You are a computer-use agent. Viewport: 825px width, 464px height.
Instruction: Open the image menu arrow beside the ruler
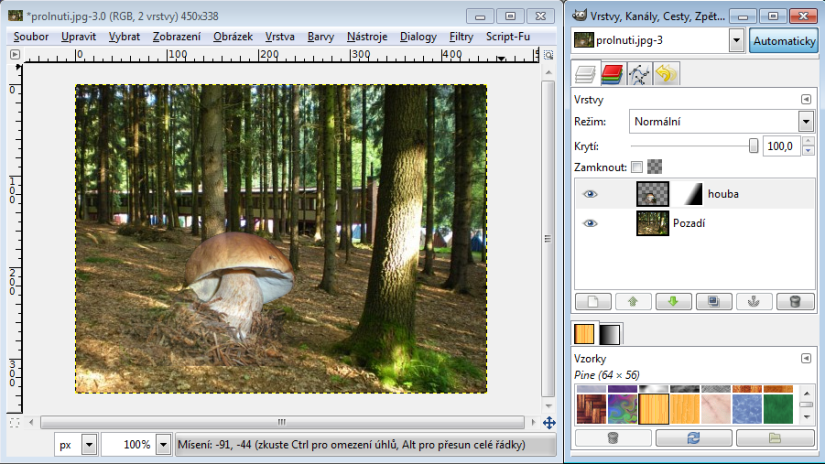[x=15, y=54]
